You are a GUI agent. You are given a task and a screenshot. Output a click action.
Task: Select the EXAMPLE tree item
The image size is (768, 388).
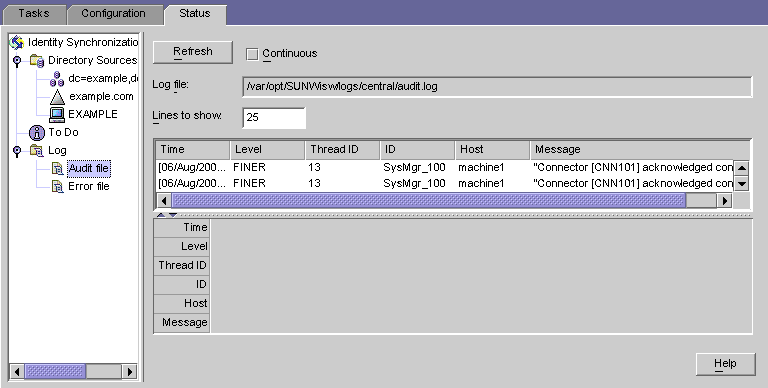point(93,115)
